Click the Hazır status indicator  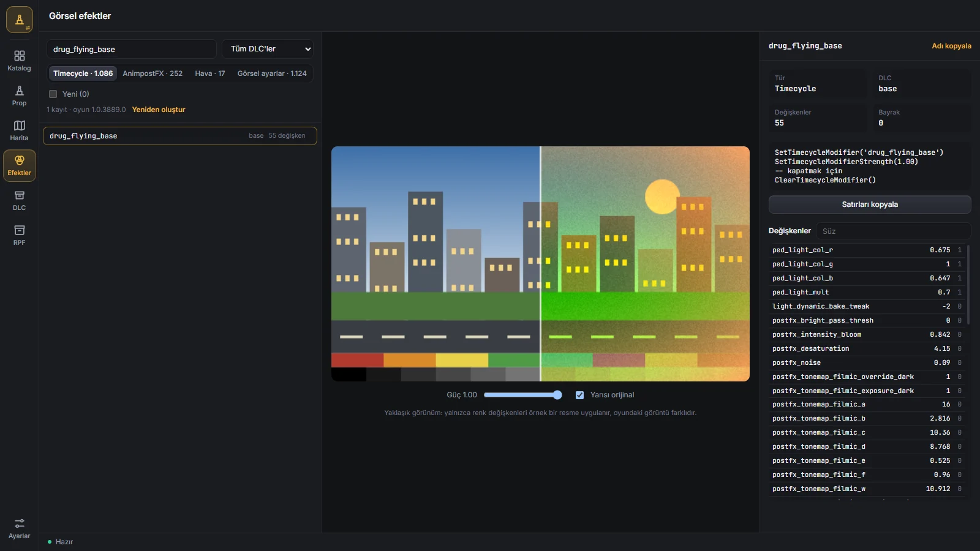click(x=60, y=542)
